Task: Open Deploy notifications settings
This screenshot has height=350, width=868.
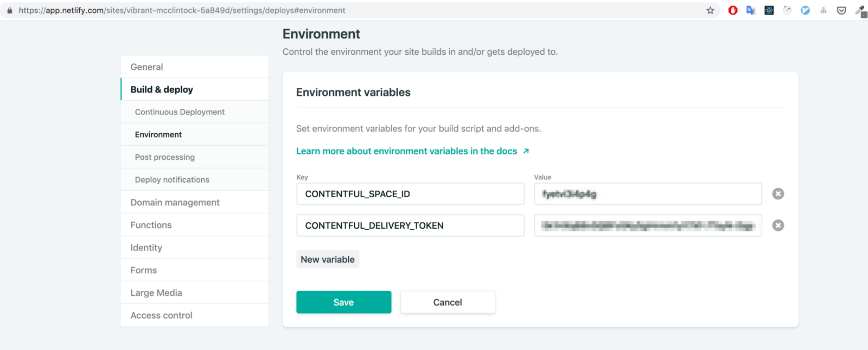Action: [195, 179]
